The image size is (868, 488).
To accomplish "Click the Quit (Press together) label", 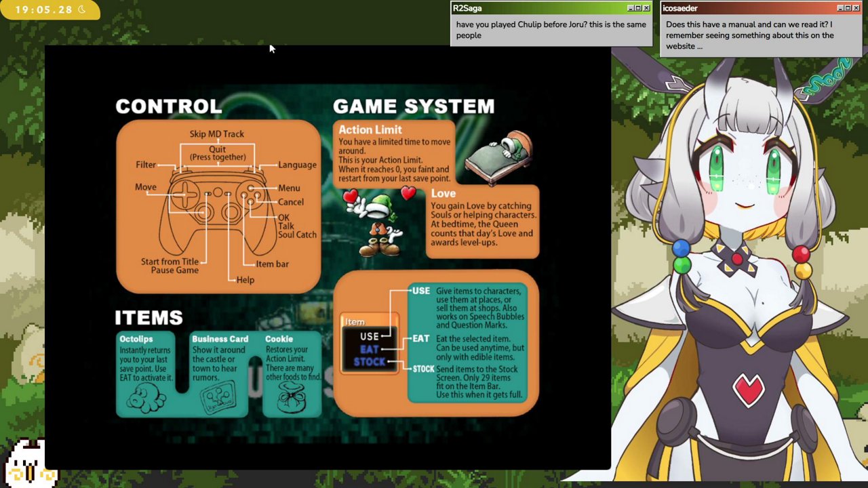I will 218,153.
